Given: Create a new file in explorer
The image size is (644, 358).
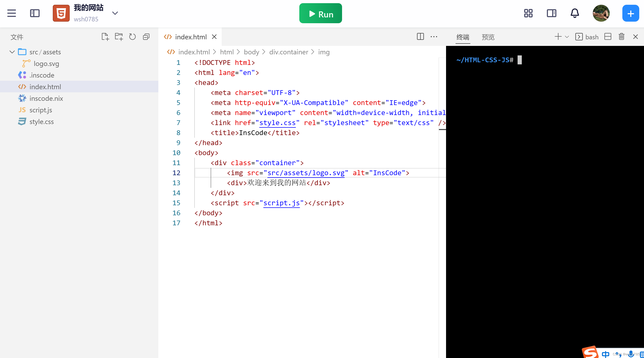Looking at the screenshot, I should pyautogui.click(x=105, y=37).
